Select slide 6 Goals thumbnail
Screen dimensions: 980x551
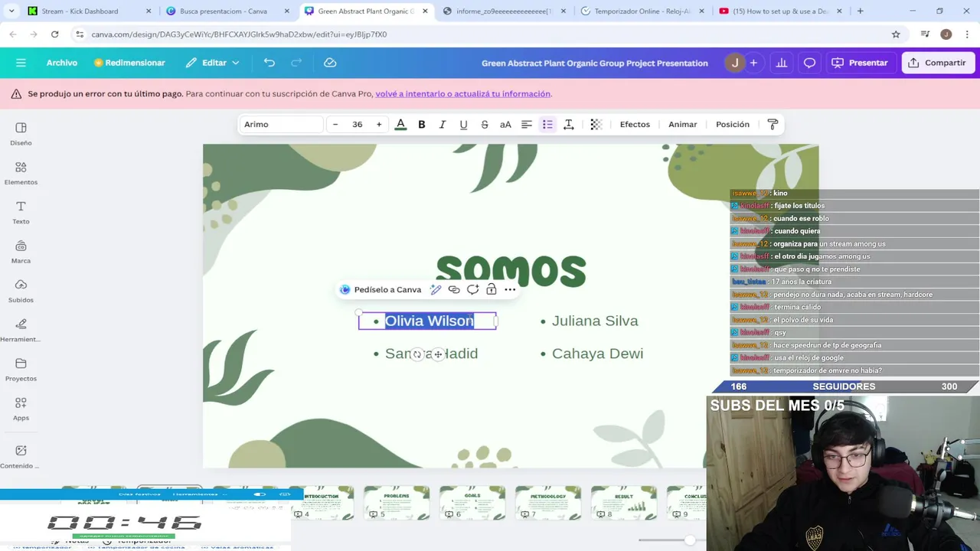[472, 501]
